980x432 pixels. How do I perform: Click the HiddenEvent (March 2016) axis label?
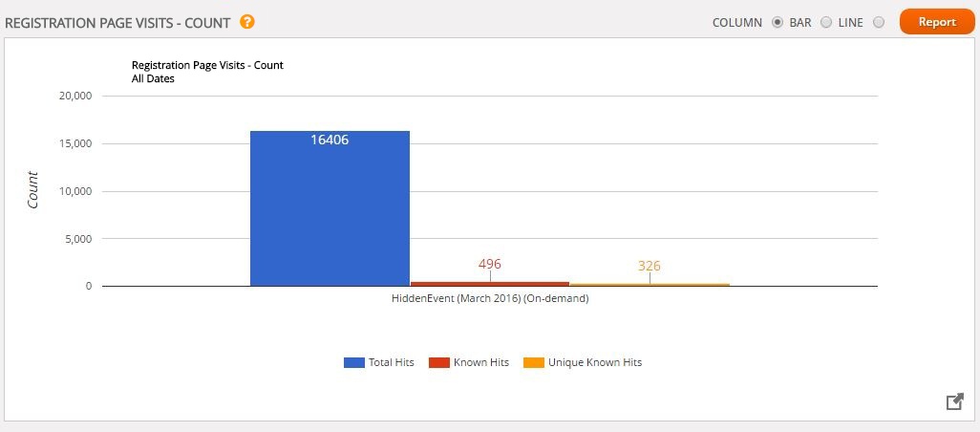coord(490,299)
